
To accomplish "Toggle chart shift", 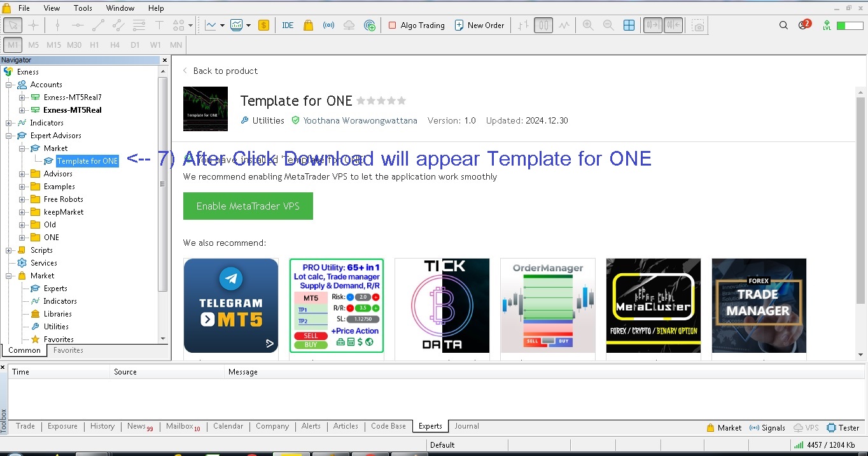I will pos(673,25).
